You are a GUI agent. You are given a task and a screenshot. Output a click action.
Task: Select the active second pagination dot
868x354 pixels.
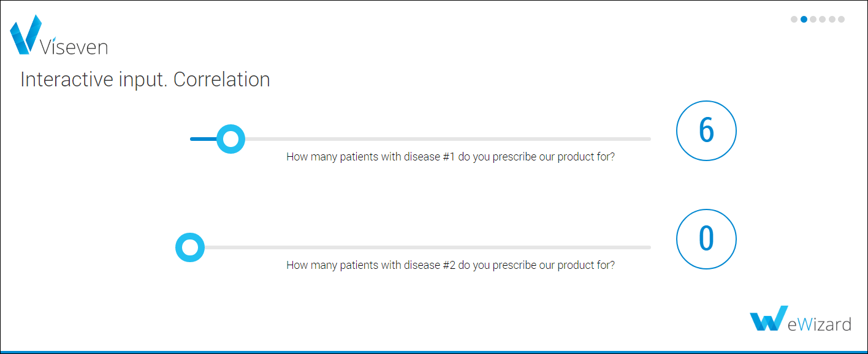804,20
